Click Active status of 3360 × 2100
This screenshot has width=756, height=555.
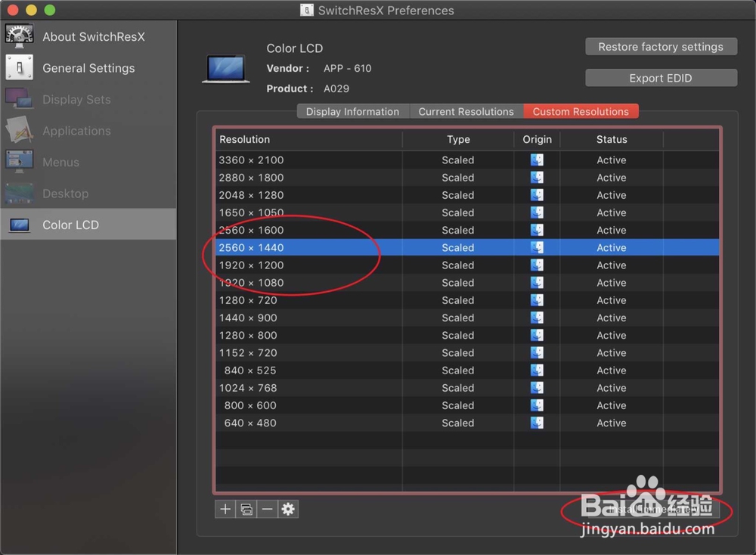[x=612, y=160]
